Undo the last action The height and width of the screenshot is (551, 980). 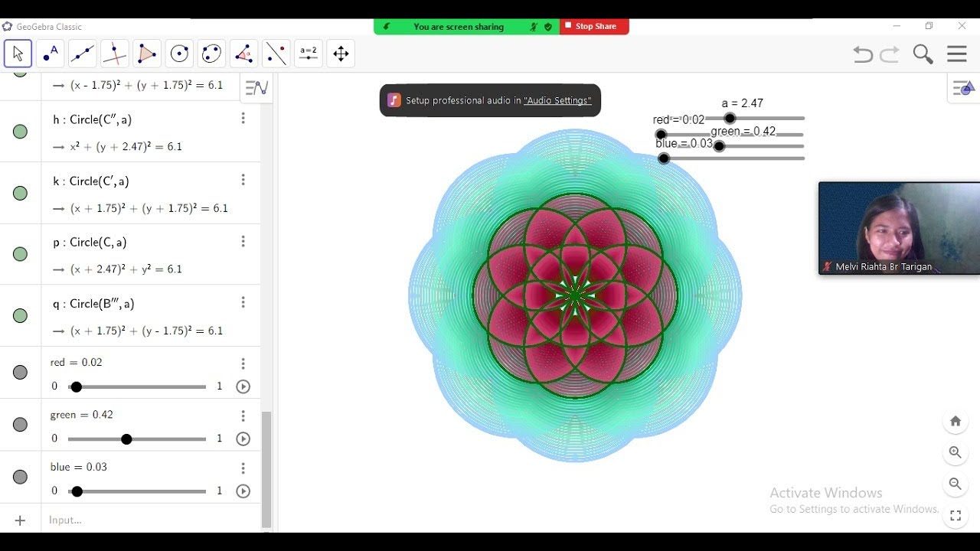tap(863, 54)
